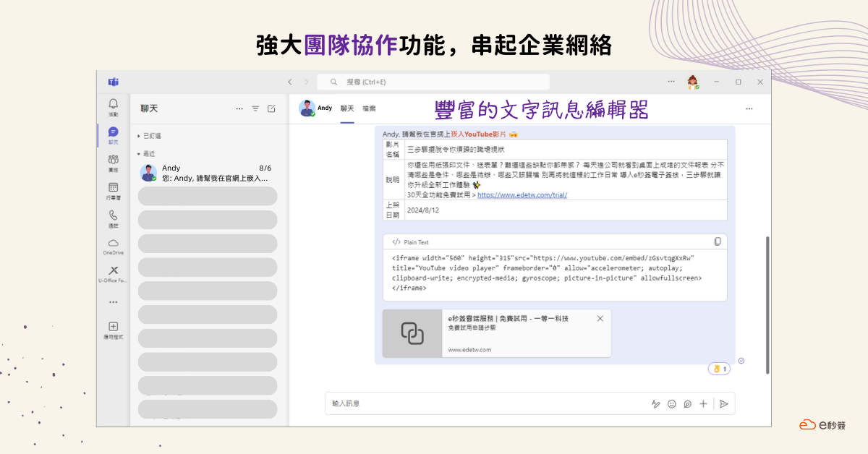
Task: Start a new chat with compose icon
Action: 271,108
